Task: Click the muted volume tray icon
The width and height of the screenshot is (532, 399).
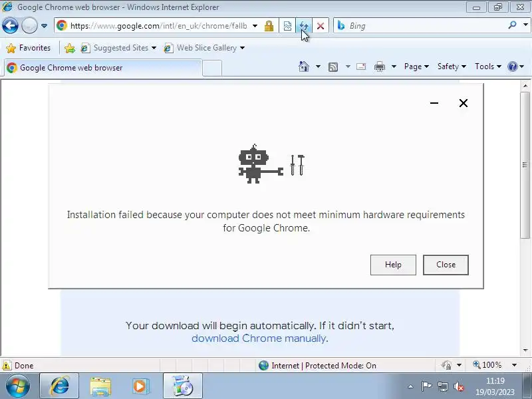Action: tap(459, 386)
